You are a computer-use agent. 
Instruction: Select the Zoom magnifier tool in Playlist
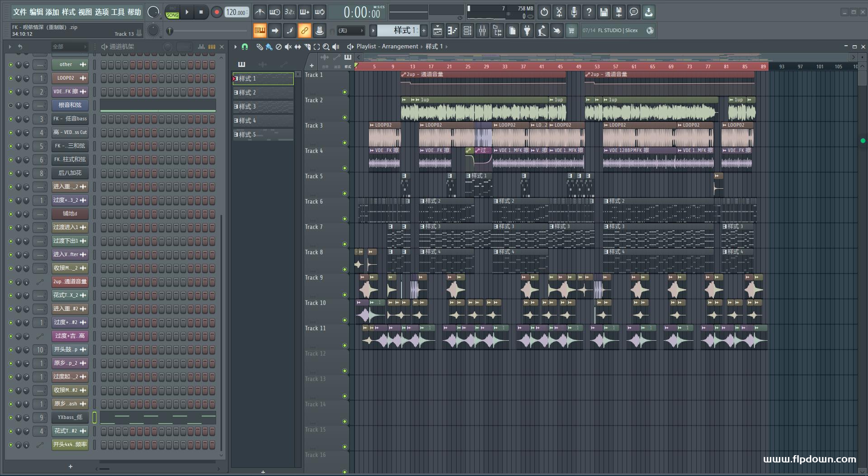click(x=326, y=47)
